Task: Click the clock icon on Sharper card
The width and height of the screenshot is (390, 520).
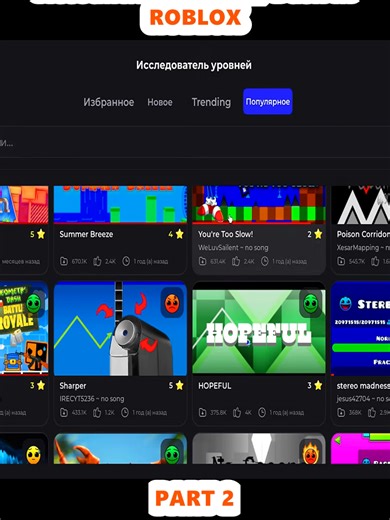Action: [125, 412]
